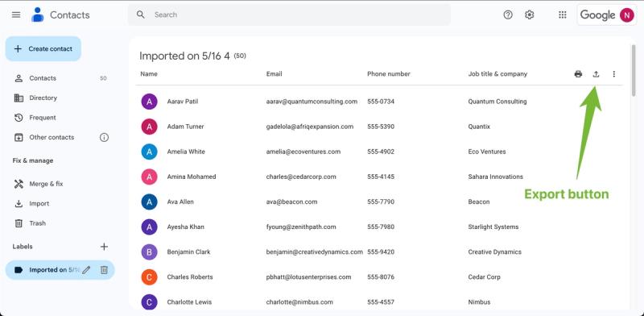644x316 pixels.
Task: Click company Starlight Systems
Action: (x=493, y=227)
